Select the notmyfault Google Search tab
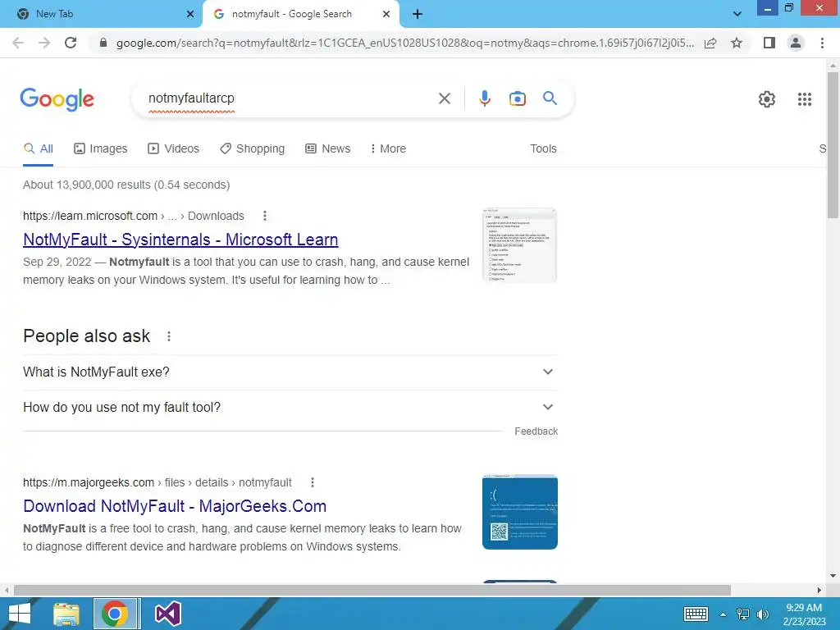 pos(300,15)
